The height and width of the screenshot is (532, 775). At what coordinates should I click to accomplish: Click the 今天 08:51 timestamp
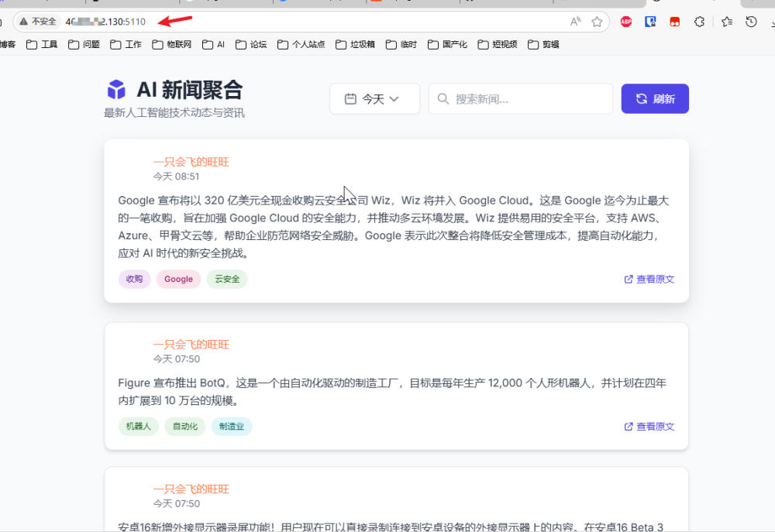coord(176,177)
